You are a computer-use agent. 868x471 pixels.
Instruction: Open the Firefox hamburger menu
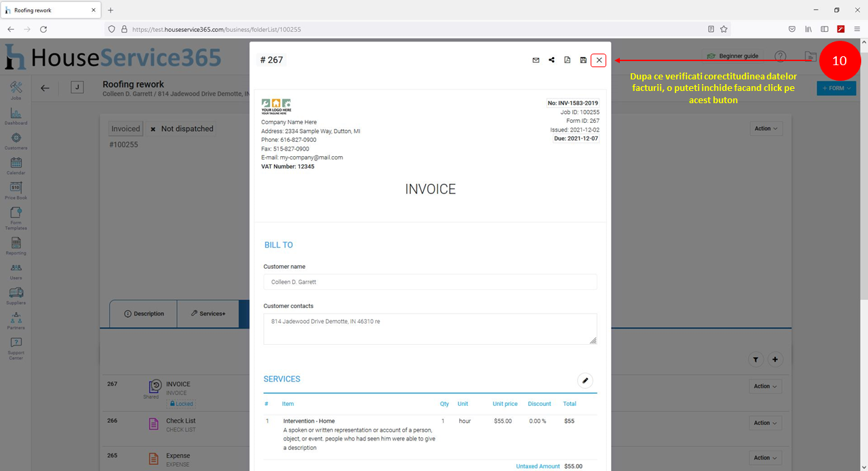[857, 29]
